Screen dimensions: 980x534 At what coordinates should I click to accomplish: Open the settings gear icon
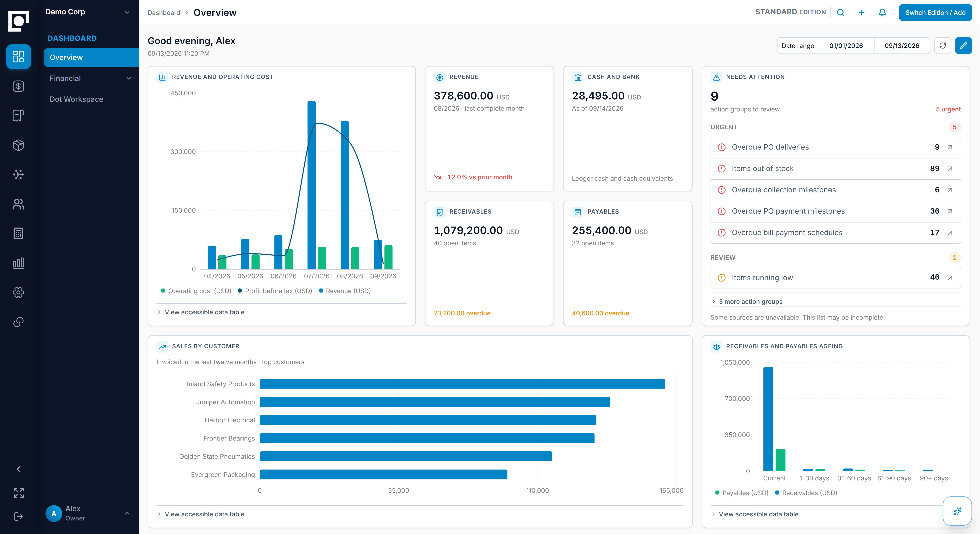pyautogui.click(x=18, y=292)
